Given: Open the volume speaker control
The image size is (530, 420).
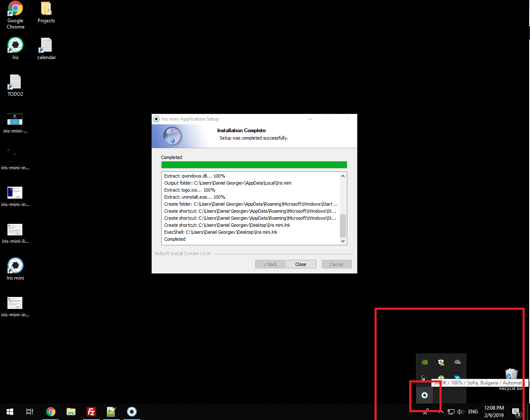Looking at the screenshot, I should (x=461, y=412).
